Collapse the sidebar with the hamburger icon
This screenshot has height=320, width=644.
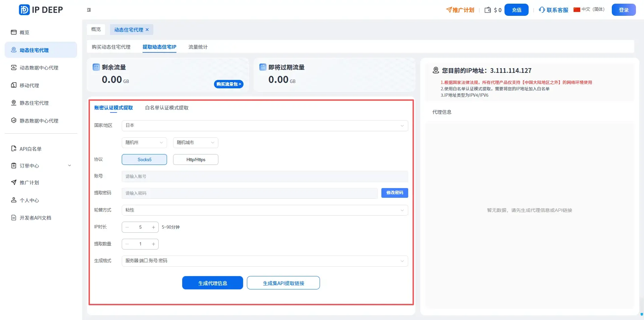pyautogui.click(x=89, y=10)
